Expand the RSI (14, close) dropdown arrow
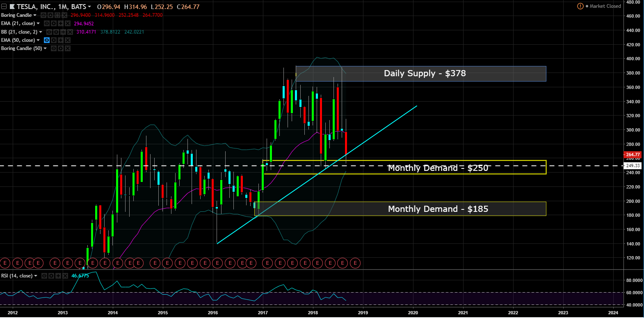 pos(36,276)
